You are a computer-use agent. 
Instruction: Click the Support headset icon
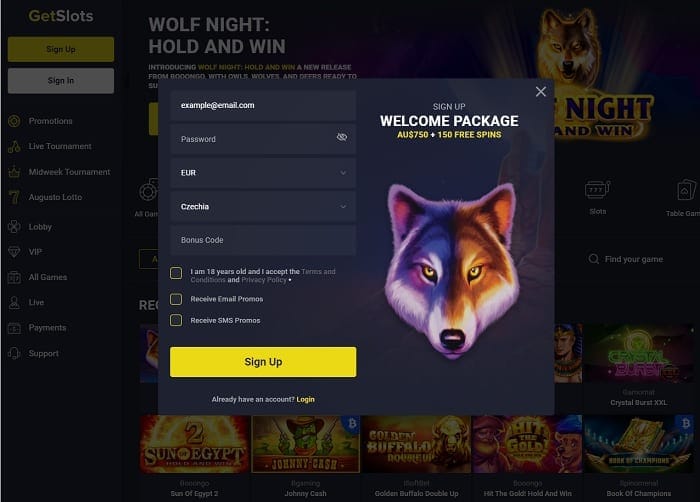coord(14,353)
